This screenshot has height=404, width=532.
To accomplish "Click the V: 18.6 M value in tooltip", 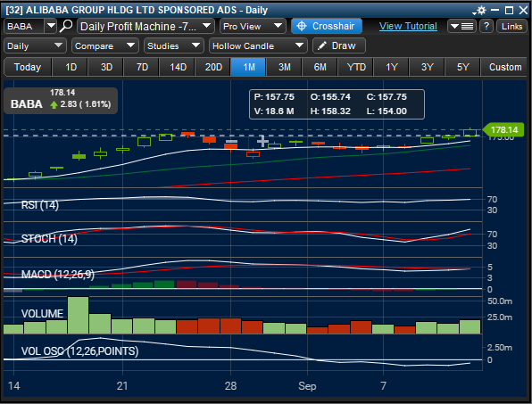I will [274, 111].
